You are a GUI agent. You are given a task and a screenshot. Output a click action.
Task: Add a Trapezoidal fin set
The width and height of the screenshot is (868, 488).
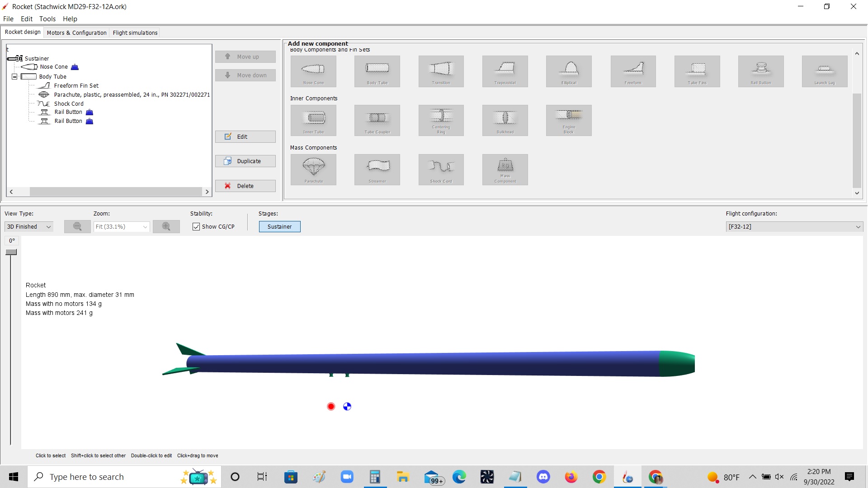pyautogui.click(x=505, y=71)
